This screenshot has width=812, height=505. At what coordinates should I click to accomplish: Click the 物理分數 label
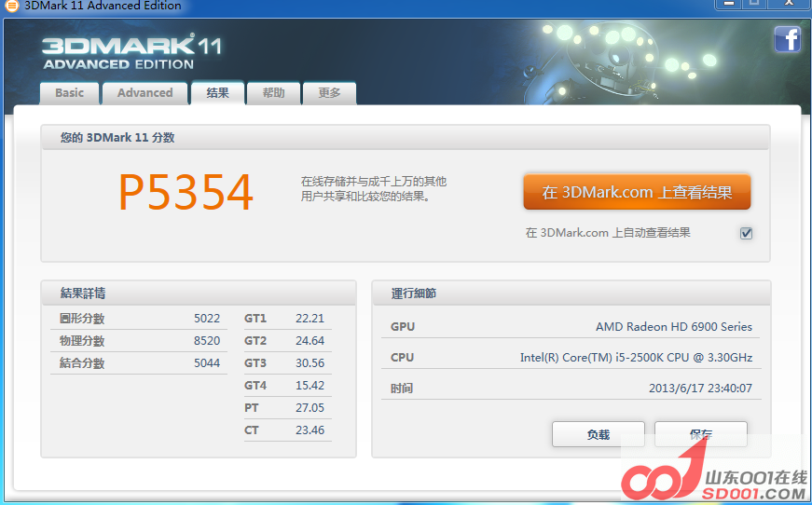[x=82, y=340]
